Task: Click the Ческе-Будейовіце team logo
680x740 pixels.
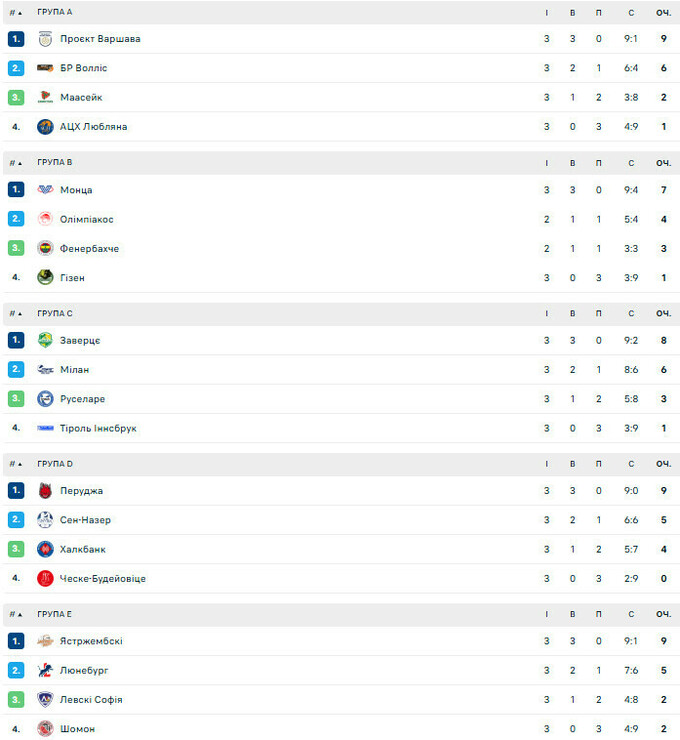Action: click(x=45, y=578)
